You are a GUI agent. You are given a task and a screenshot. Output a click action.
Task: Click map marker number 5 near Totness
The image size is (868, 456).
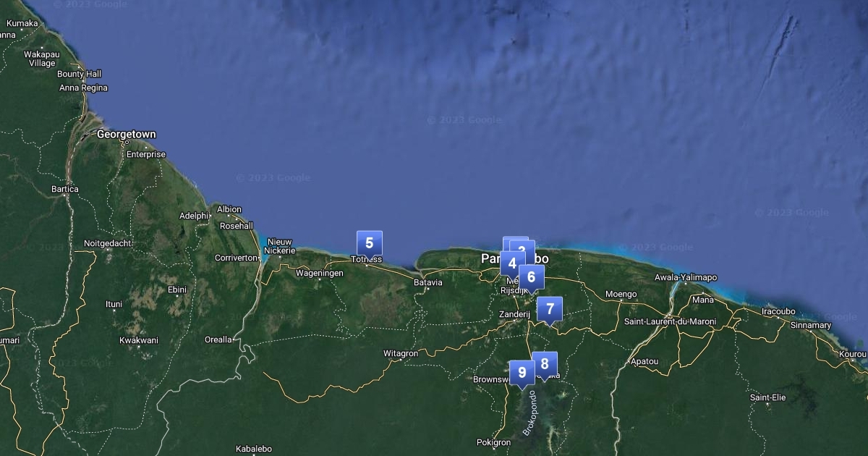tap(369, 243)
